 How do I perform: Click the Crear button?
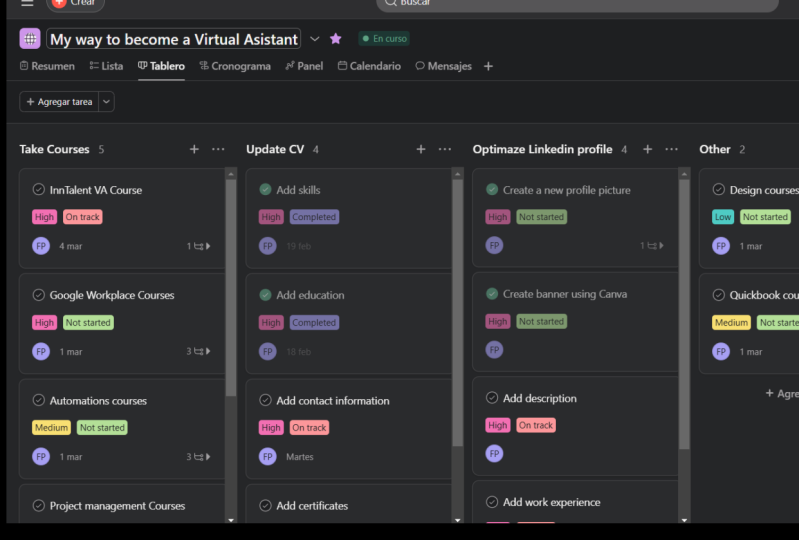coord(75,4)
